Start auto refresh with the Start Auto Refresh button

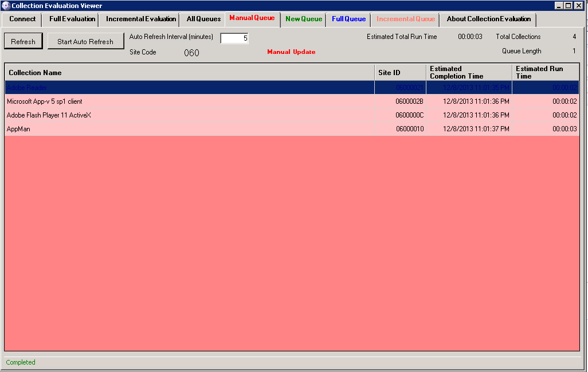[85, 41]
